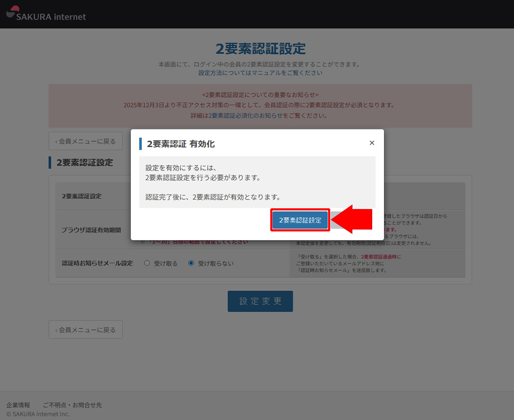Open the 企業情報 footer link

18,405
